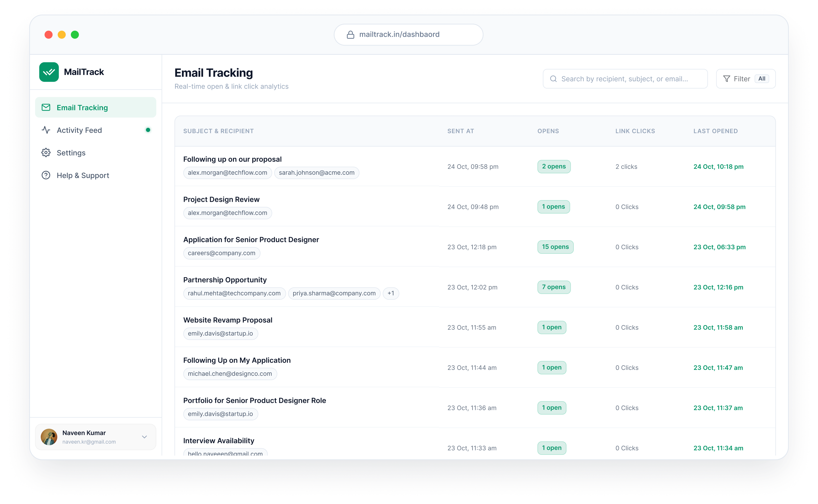
Task: Click the careers@company.com recipient chip
Action: [222, 253]
